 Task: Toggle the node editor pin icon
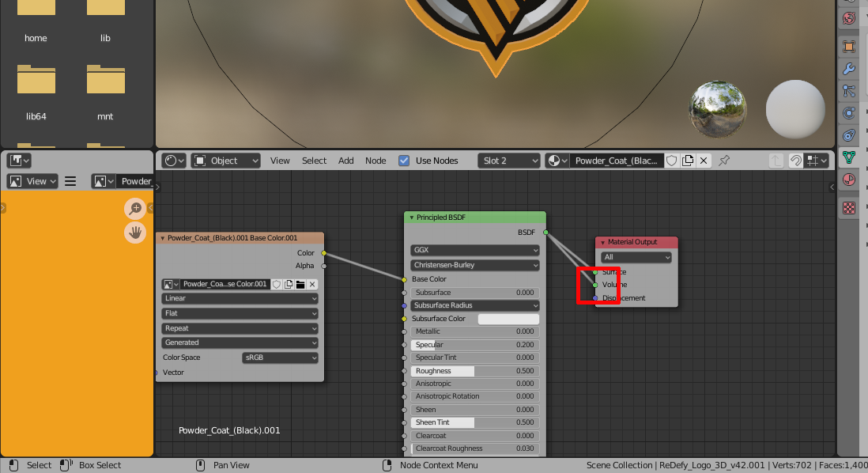[724, 161]
